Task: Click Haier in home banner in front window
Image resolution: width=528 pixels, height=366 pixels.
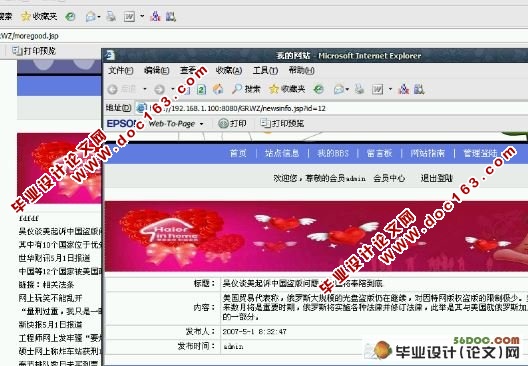Action: [317, 236]
